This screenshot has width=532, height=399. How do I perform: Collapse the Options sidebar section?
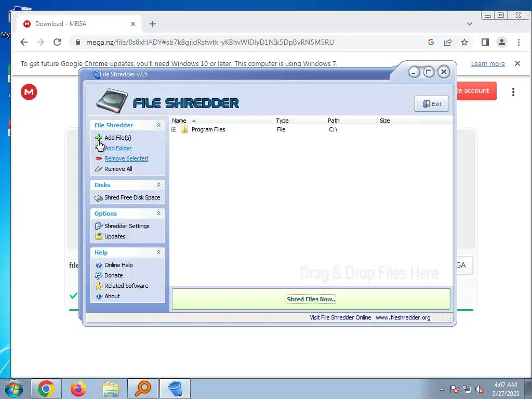coord(158,214)
